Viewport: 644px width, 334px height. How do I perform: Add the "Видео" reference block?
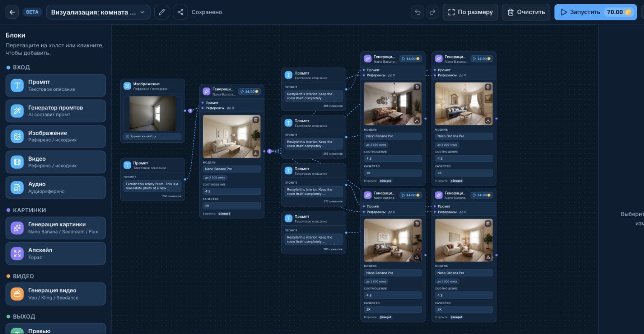(x=56, y=162)
